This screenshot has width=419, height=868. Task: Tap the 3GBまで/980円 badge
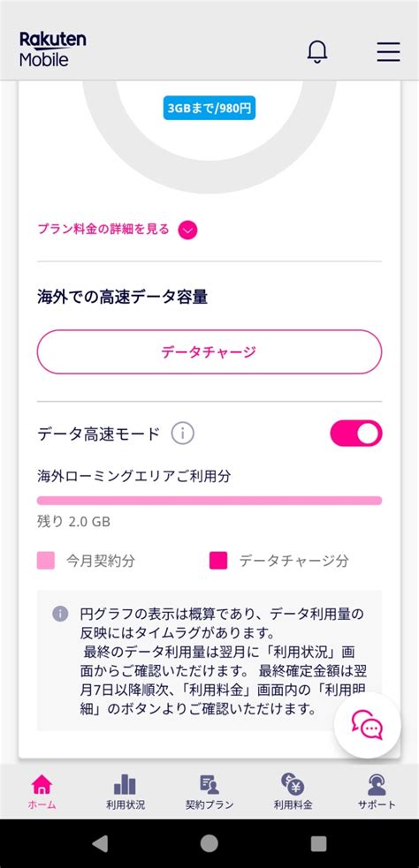click(x=209, y=109)
